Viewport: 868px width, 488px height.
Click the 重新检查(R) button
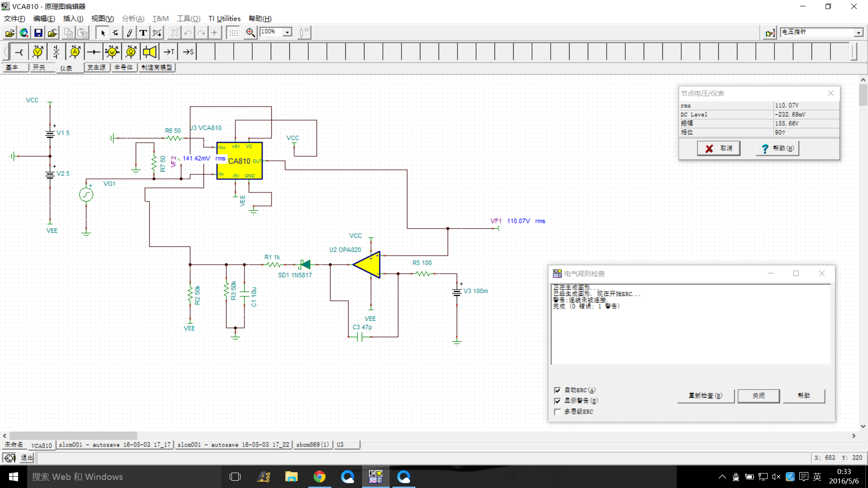705,395
